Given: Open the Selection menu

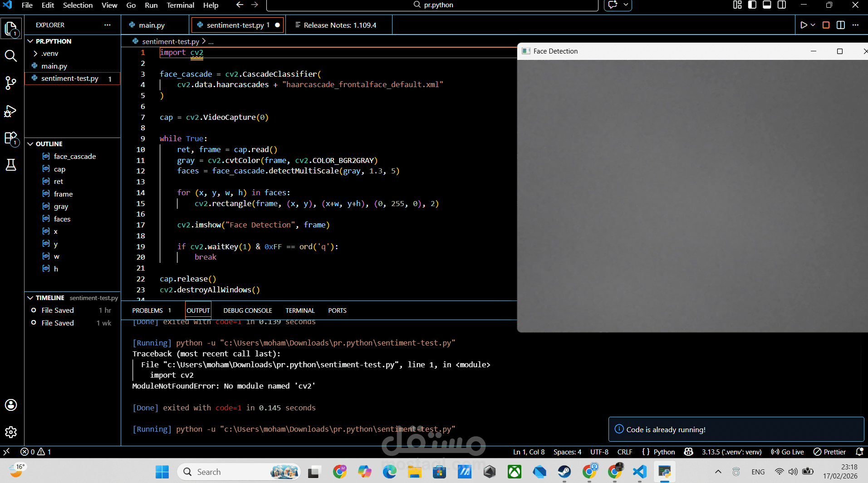Looking at the screenshot, I should pos(78,5).
